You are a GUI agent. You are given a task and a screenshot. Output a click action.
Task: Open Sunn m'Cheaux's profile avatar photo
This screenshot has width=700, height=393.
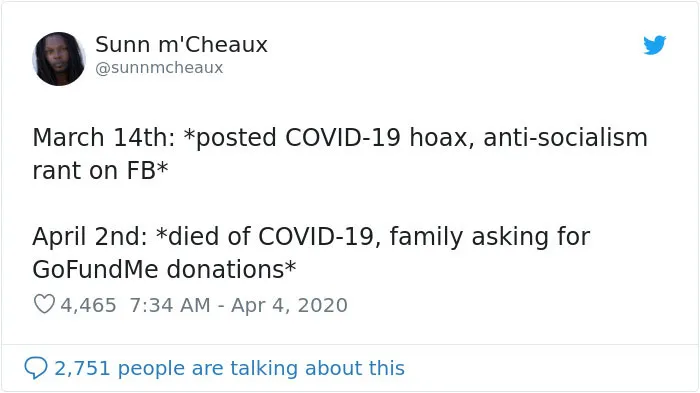click(59, 59)
